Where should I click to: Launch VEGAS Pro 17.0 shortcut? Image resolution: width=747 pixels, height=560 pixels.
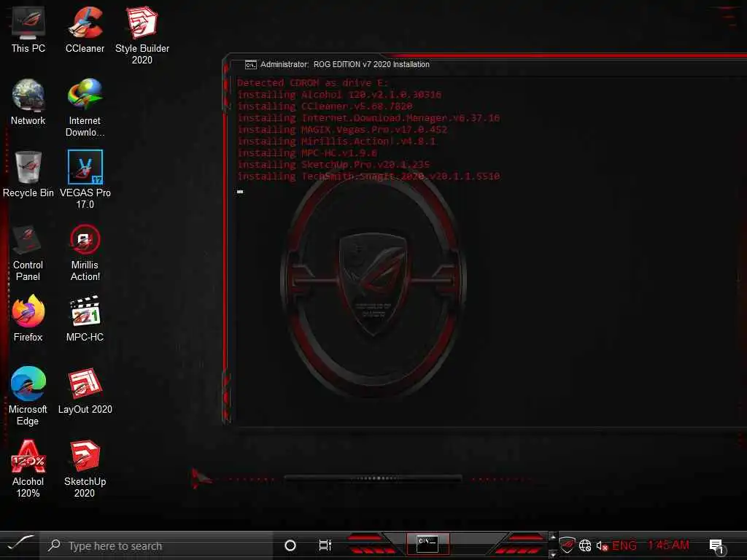(x=85, y=179)
